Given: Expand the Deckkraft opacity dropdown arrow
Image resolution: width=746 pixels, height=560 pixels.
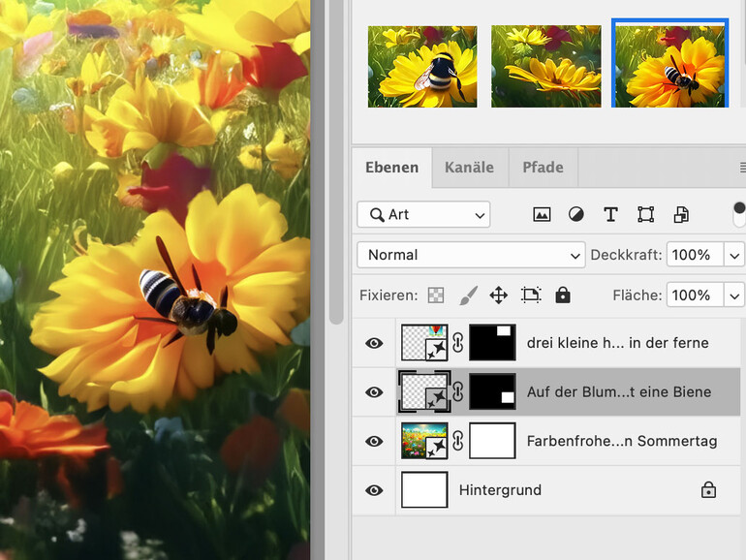Looking at the screenshot, I should point(734,255).
